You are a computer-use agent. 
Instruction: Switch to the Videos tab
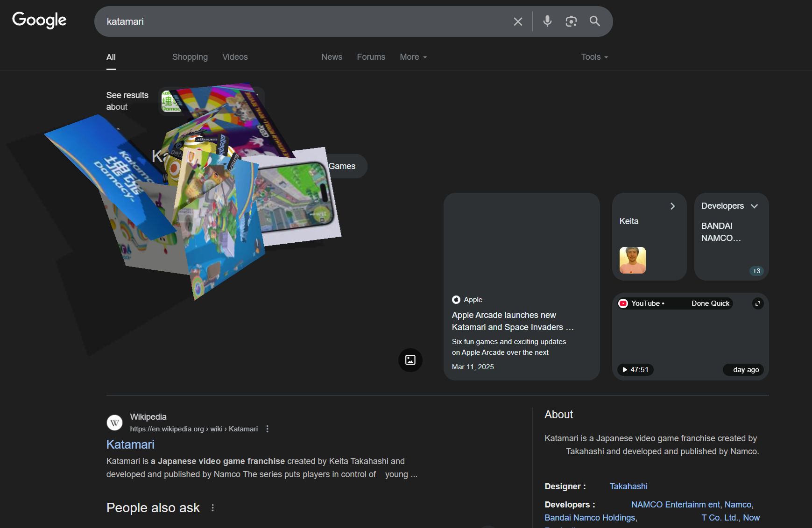[x=235, y=57]
